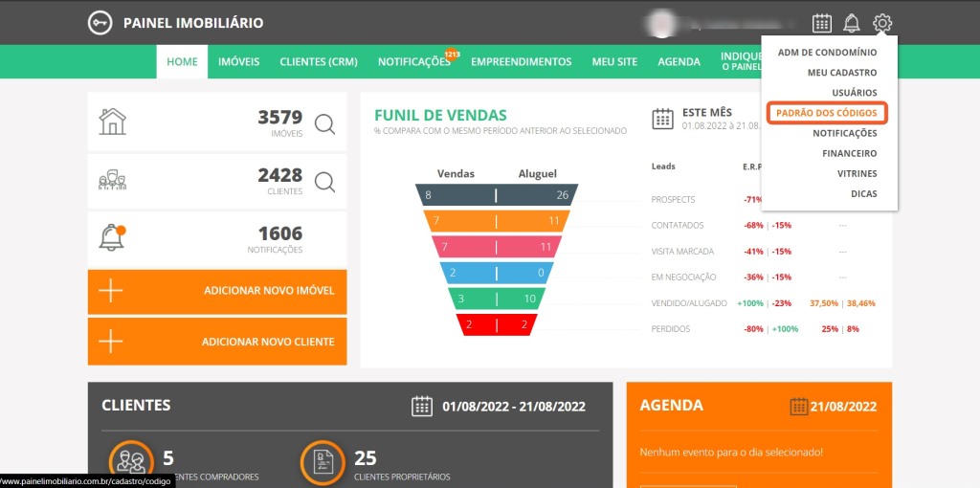Go to the Imóveis tab
Screen dimensions: 980x488
coord(238,62)
